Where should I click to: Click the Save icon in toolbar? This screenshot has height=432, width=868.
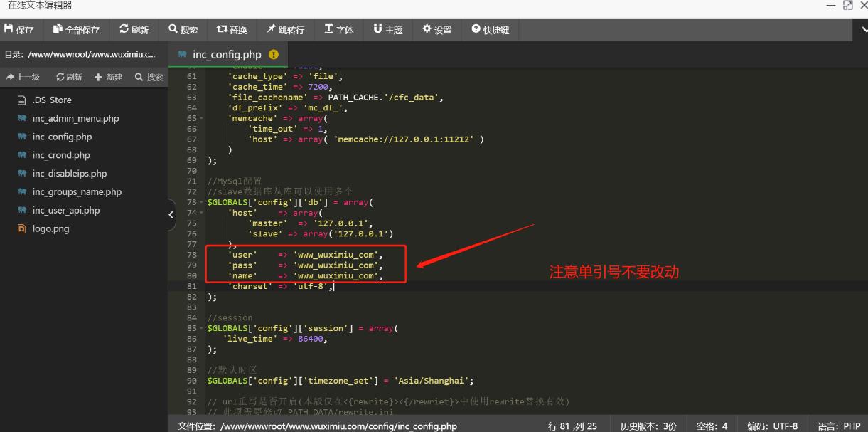(9, 30)
